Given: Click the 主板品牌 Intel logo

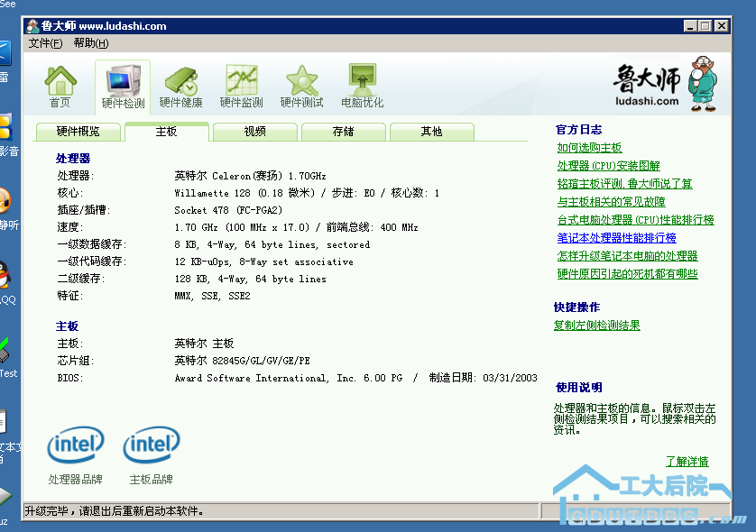Looking at the screenshot, I should [152, 445].
